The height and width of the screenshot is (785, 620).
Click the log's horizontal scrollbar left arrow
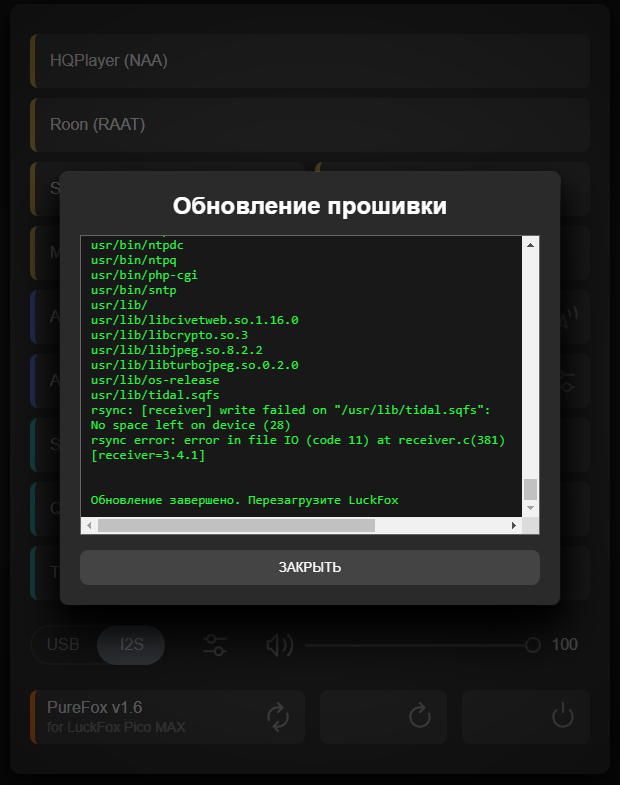pos(89,525)
